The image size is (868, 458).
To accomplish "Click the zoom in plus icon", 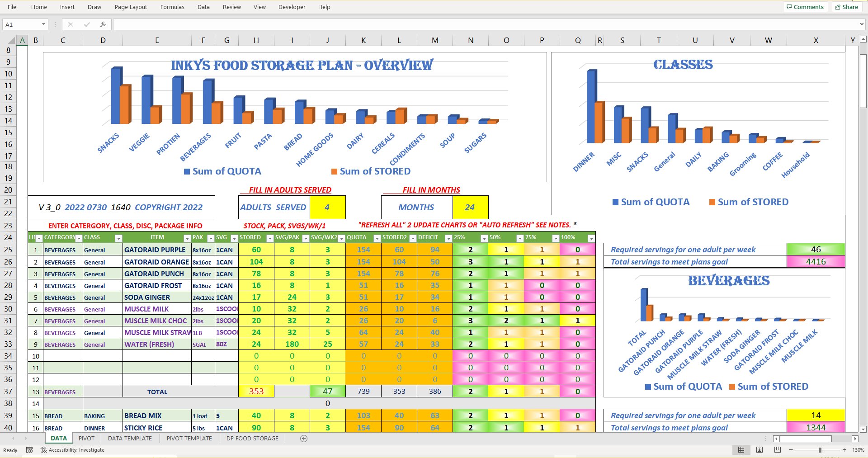I will (844, 450).
